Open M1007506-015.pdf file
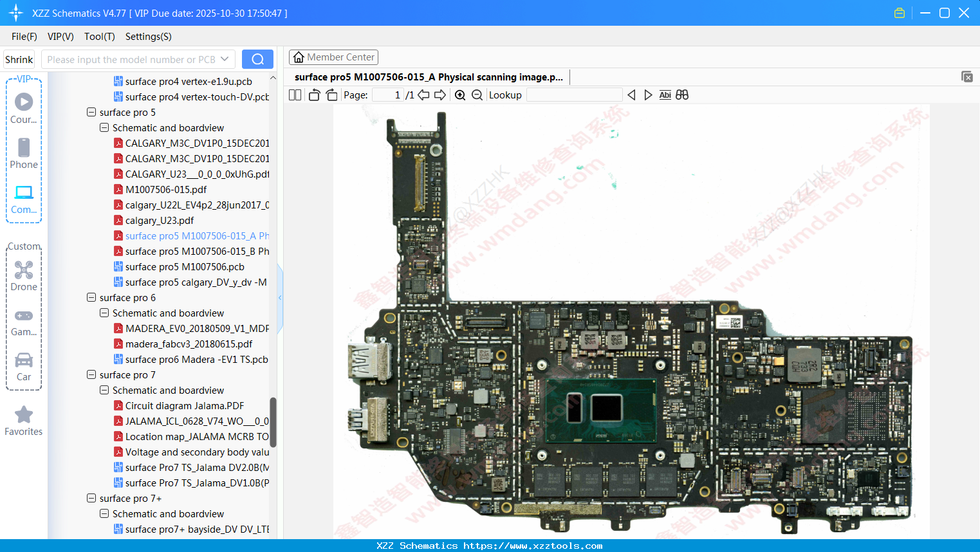 [166, 189]
